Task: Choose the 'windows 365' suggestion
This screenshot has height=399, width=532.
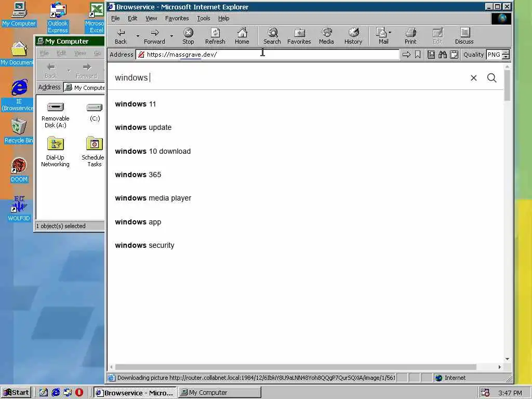Action: point(305,175)
